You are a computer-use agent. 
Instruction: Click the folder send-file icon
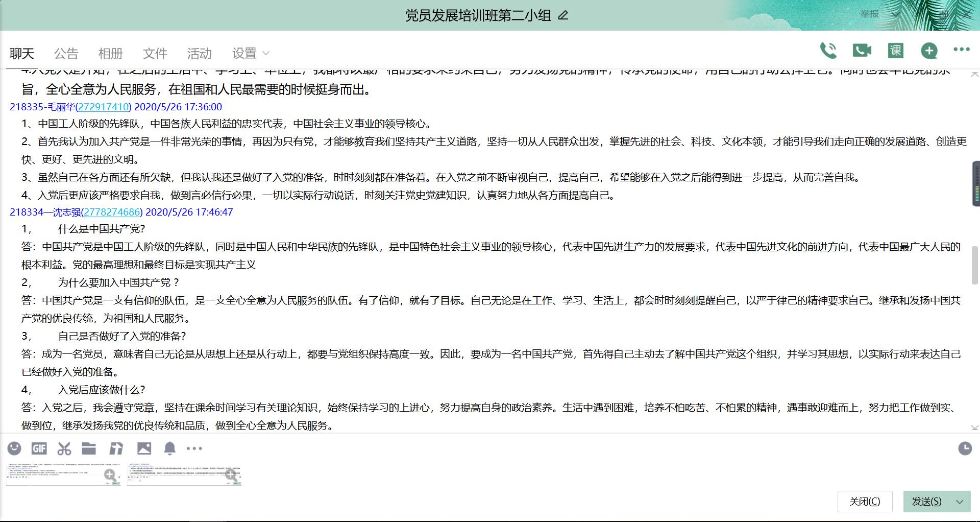[89, 448]
